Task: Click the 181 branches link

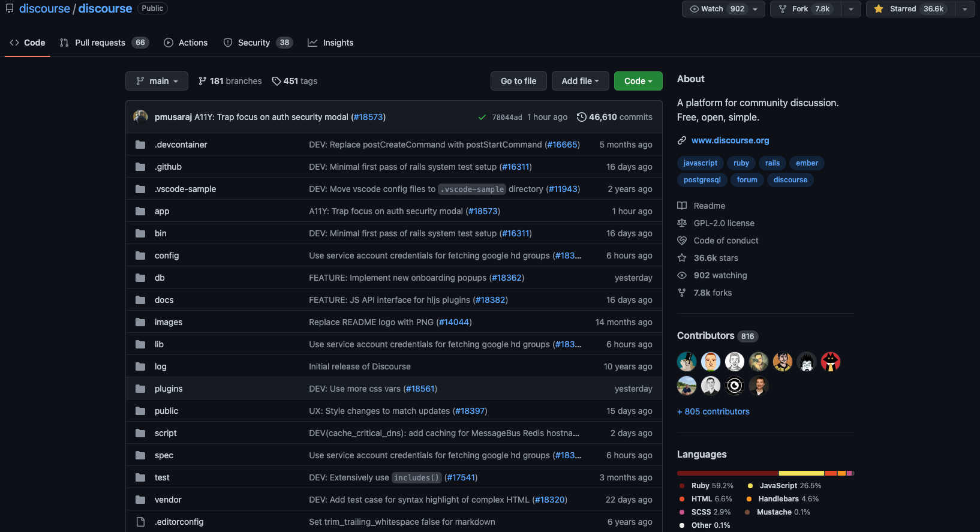Action: pyautogui.click(x=230, y=81)
